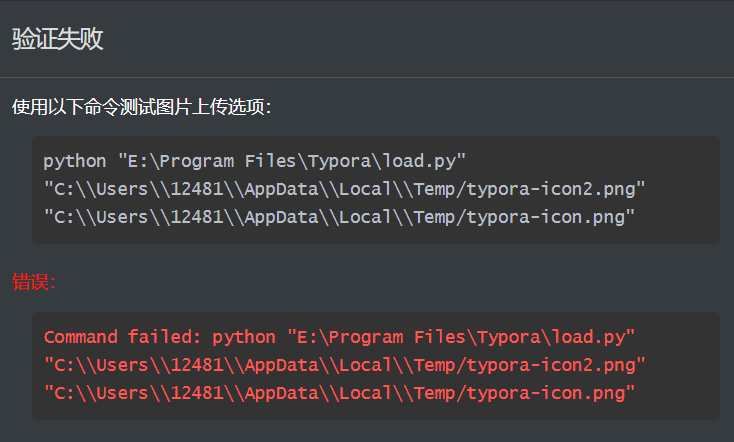Click Program Files in the gray command line

(227, 161)
